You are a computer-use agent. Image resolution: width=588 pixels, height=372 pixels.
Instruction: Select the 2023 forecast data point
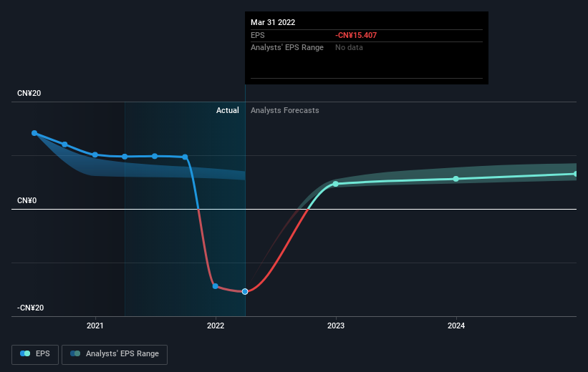click(x=336, y=184)
